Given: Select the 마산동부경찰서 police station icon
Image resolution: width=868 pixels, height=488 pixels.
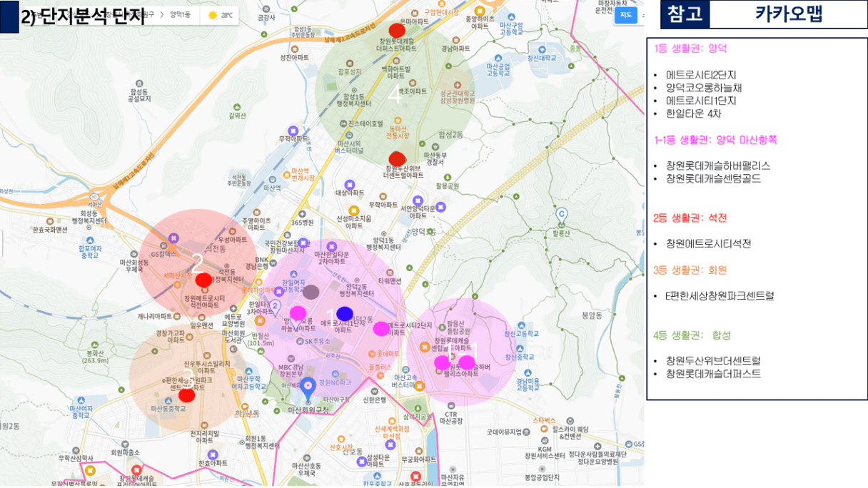Looking at the screenshot, I should pos(435,146).
